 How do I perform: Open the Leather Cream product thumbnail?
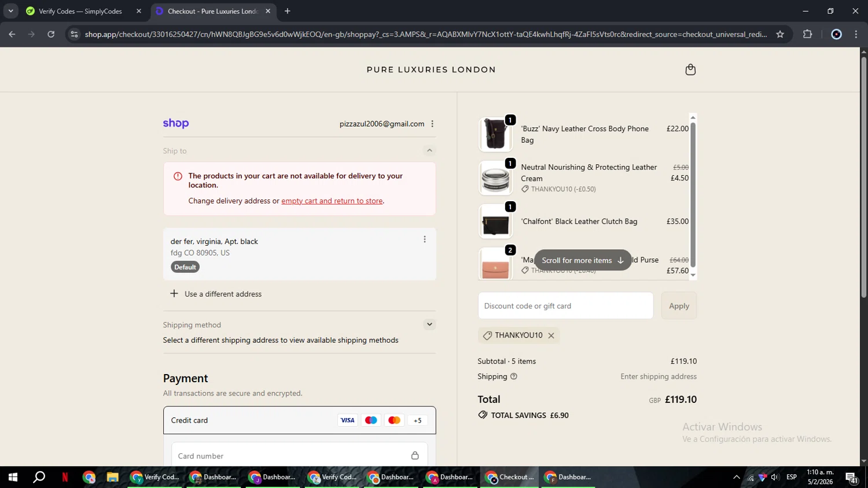click(495, 178)
